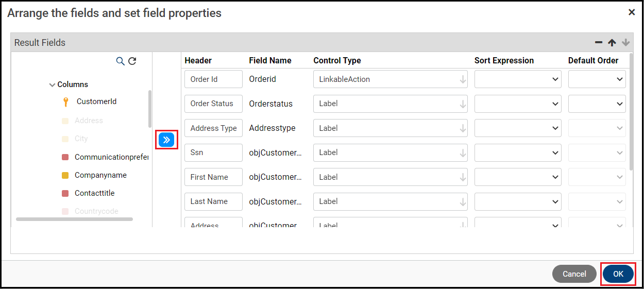Select the Companyname column item

click(100, 175)
